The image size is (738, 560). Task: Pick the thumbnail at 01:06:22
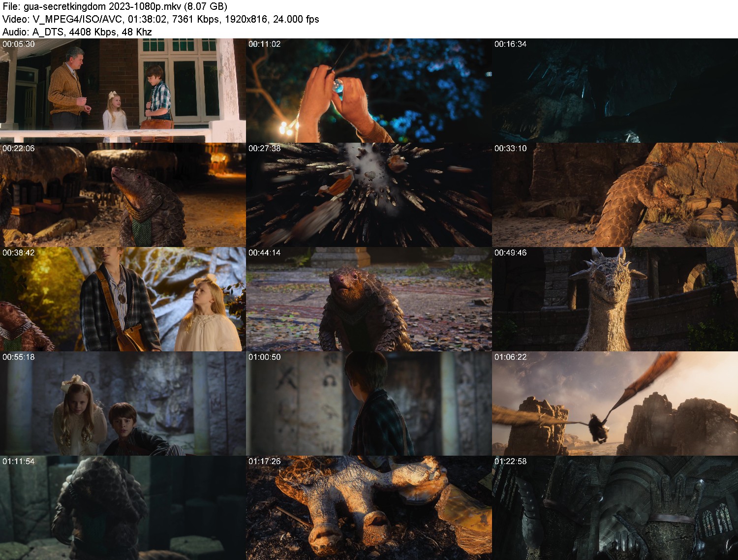tap(615, 404)
